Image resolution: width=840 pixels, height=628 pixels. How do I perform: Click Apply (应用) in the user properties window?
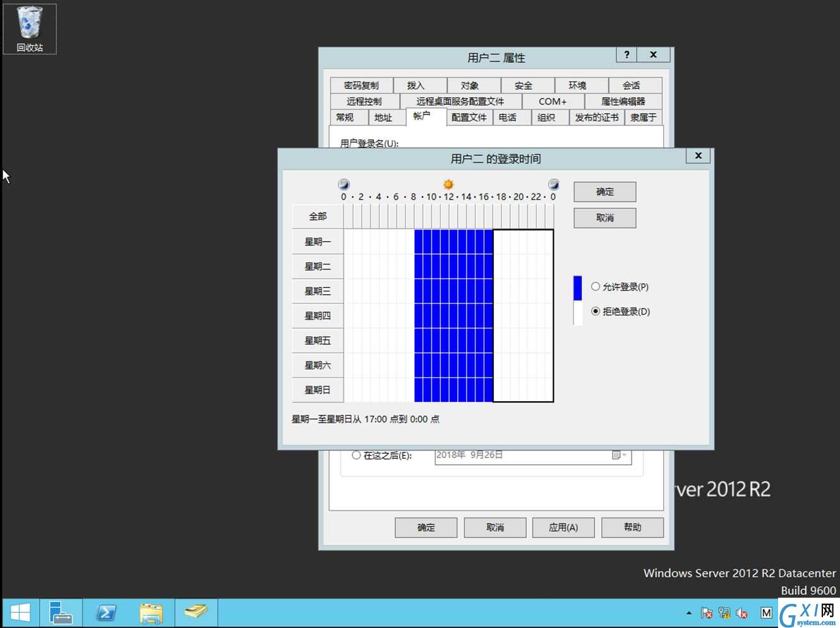point(563,528)
